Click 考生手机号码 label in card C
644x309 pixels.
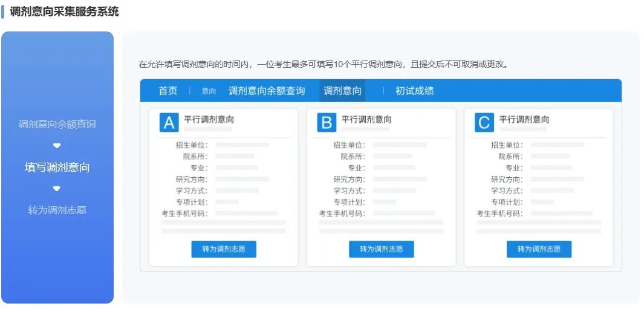500,213
